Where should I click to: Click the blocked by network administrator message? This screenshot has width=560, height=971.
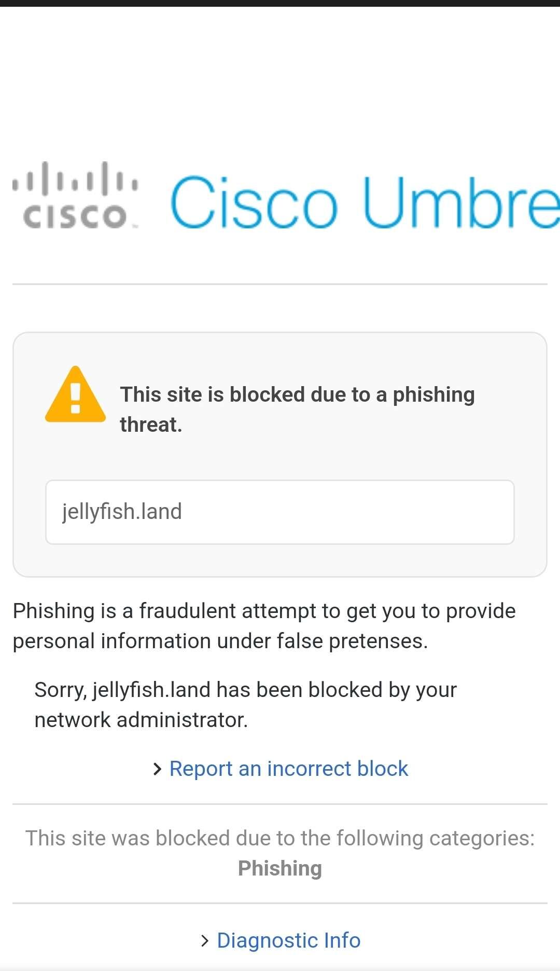(x=245, y=705)
